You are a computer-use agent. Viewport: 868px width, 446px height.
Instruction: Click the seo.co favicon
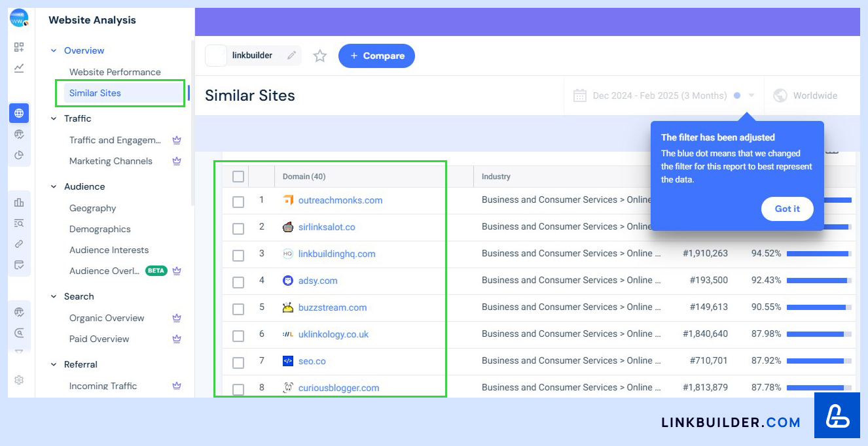288,361
